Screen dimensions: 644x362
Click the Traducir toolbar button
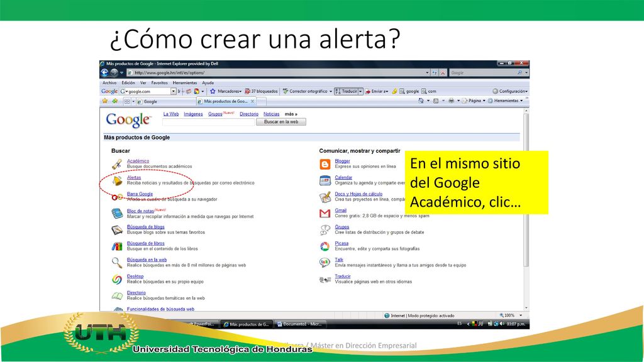347,91
